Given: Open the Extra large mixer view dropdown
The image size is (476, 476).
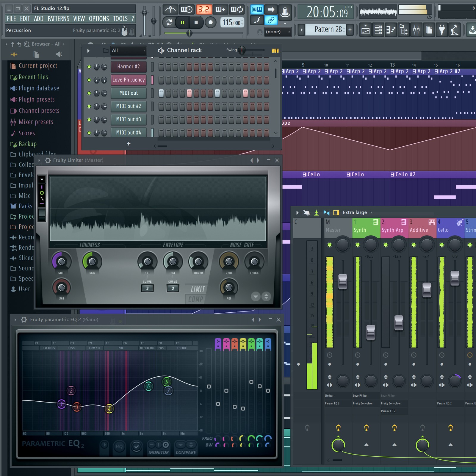Looking at the screenshot, I should coord(356,212).
